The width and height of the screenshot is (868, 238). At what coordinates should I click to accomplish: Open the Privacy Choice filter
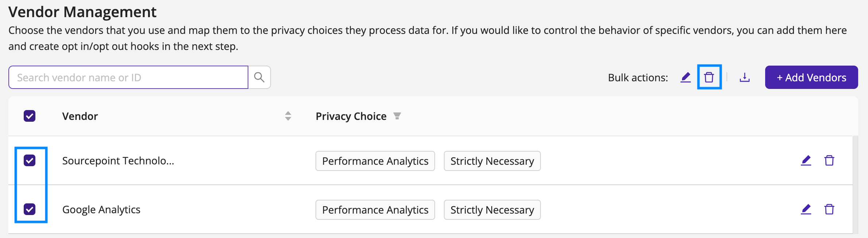(x=397, y=116)
